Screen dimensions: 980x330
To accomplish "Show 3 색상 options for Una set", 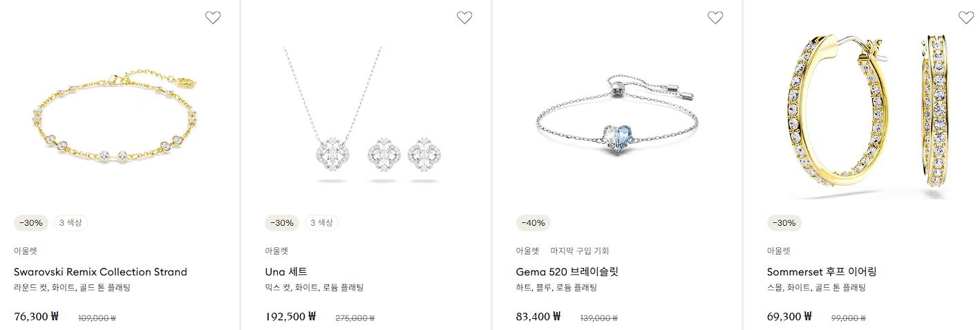I will click(321, 223).
